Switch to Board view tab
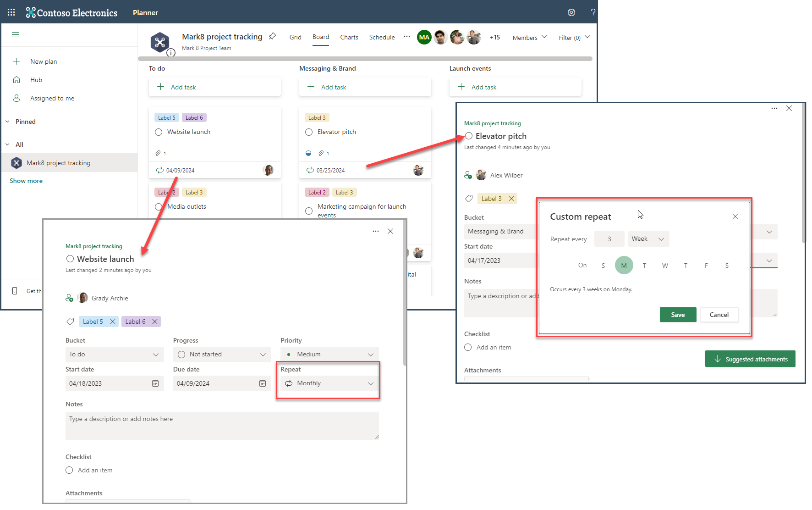The image size is (812, 510). tap(321, 37)
